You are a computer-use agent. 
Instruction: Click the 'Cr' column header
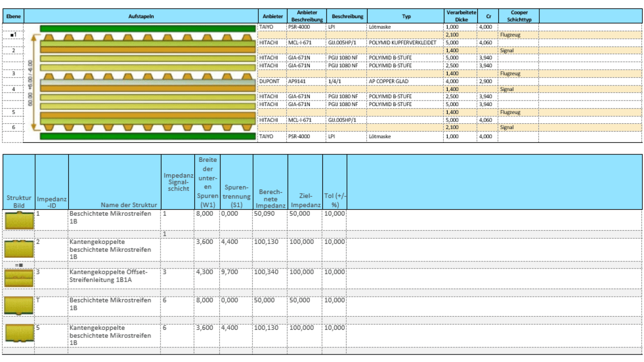pos(487,16)
